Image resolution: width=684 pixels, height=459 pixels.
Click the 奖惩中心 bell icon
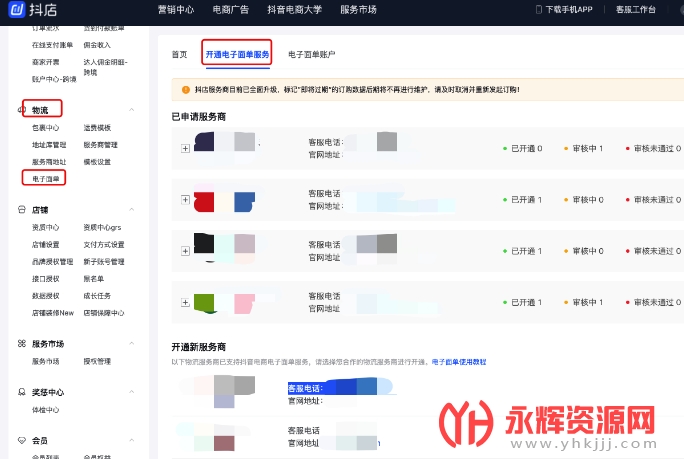22,392
